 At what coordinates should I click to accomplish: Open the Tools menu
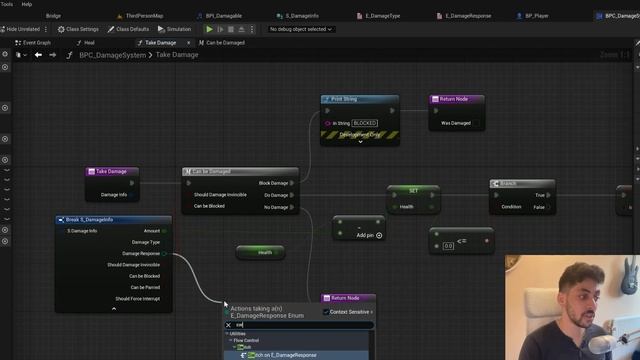7,4
